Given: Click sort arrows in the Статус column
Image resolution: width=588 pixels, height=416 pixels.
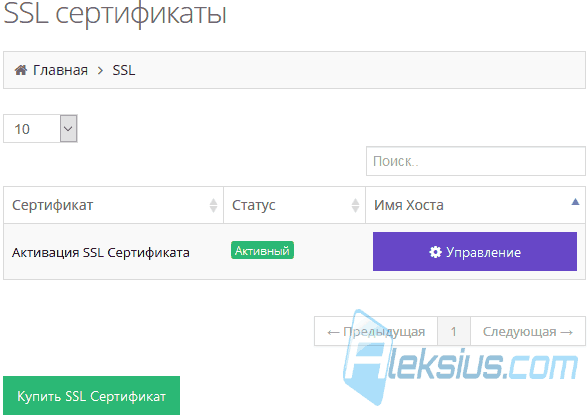Looking at the screenshot, I should click(x=355, y=205).
